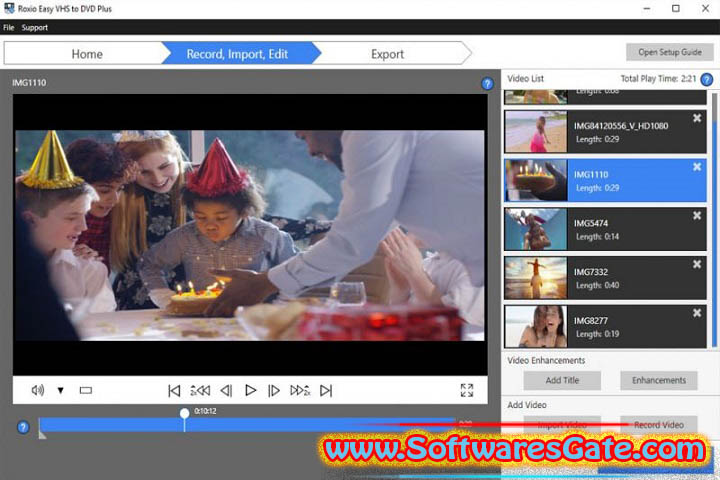Click the IMG5474 Length: 0:14 text
The height and width of the screenshot is (480, 720).
597,237
